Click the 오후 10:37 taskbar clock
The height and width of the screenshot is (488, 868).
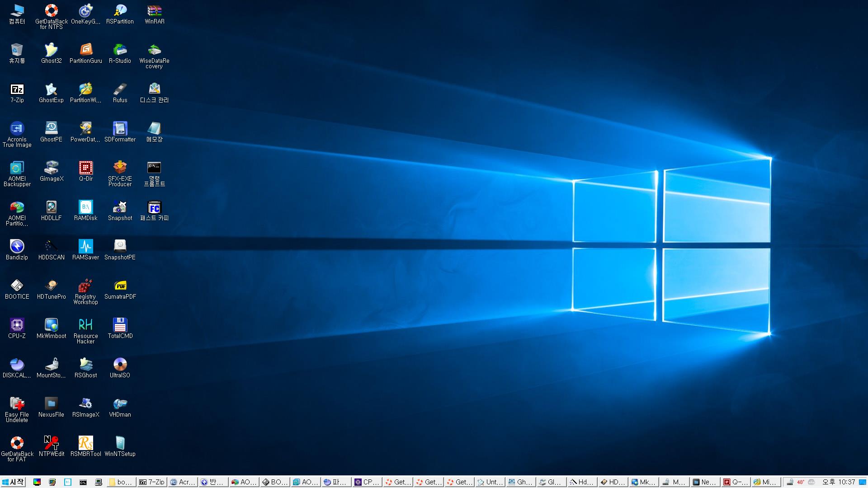click(839, 482)
